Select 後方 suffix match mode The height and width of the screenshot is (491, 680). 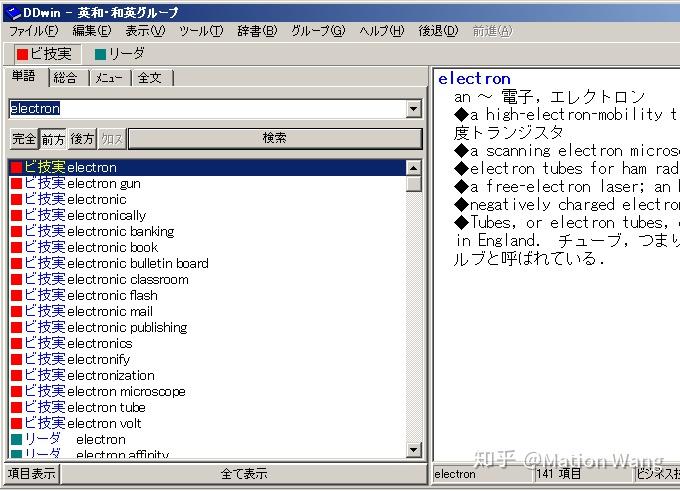click(83, 139)
